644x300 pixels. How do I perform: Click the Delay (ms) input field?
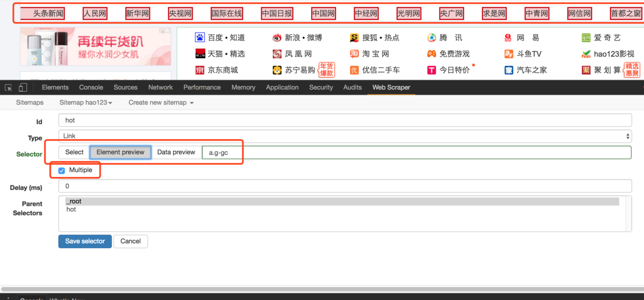345,186
